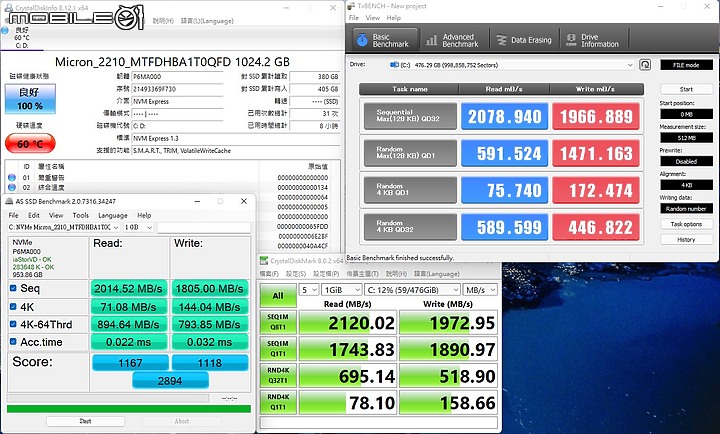Screen dimensions: 720x434
Task: Toggle AS SSD 4K checkbox
Action: coord(13,307)
